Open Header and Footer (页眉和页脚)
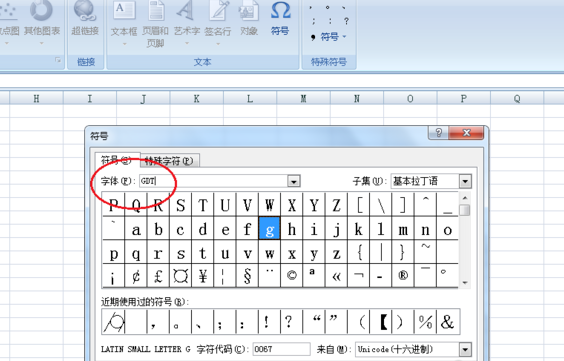The height and width of the screenshot is (361, 564). click(x=155, y=23)
